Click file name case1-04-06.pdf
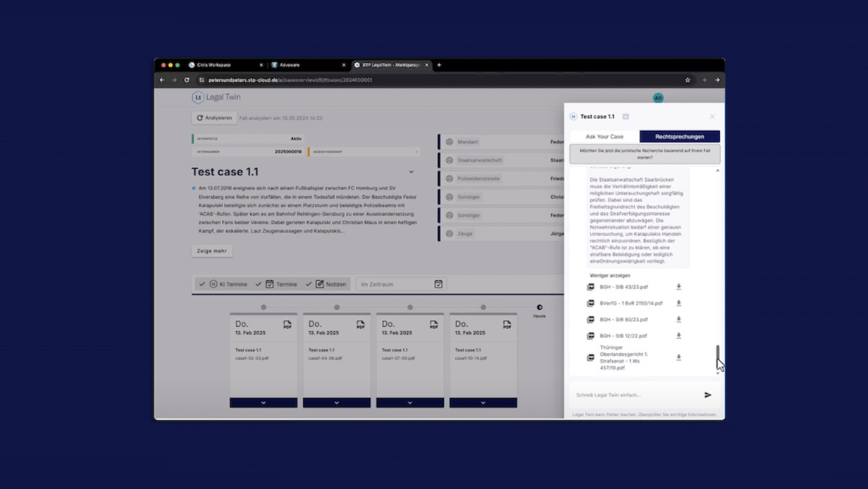This screenshot has height=489, width=868. [x=325, y=358]
